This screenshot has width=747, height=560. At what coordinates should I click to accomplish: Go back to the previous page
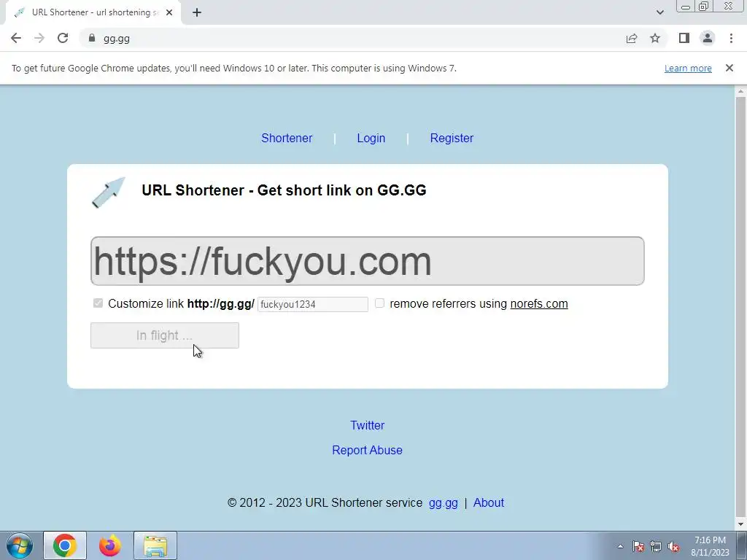(16, 38)
